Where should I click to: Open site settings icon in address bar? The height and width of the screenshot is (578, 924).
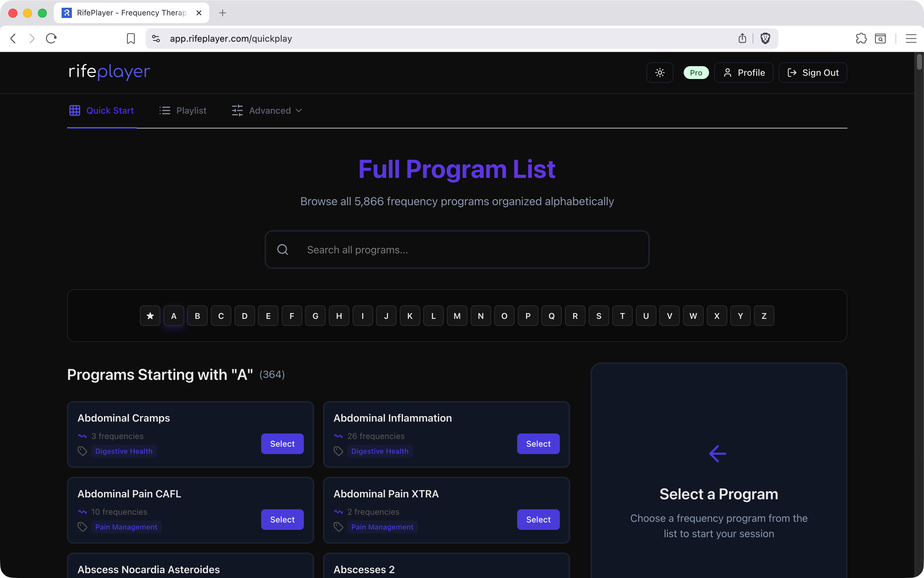(x=156, y=38)
